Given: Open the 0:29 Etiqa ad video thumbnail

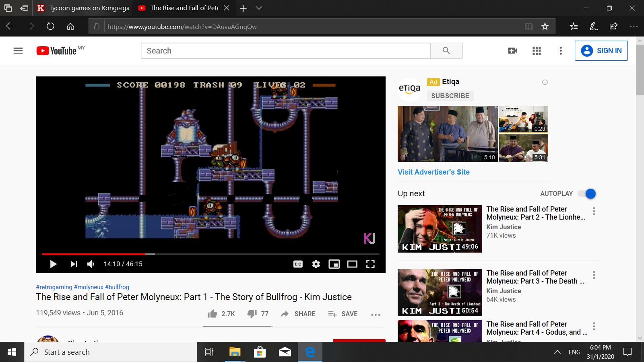Looking at the screenshot, I should 524,119.
